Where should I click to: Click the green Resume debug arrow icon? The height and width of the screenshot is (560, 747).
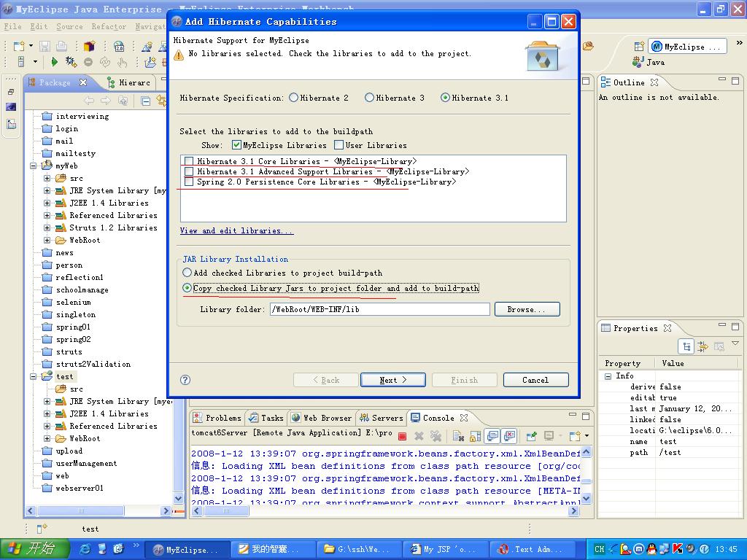(x=54, y=62)
